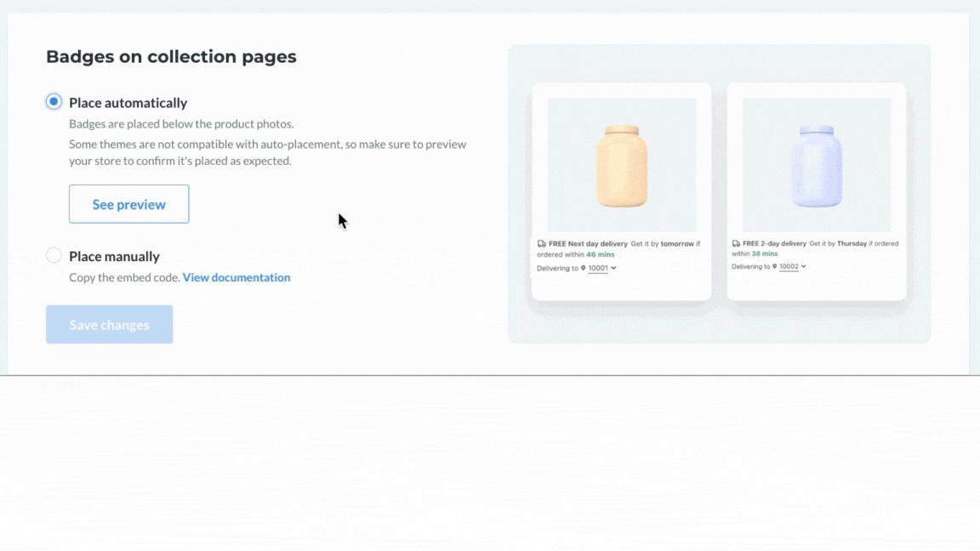Select the Place automatically radio option
Viewport: 980px width, 551px height.
54,101
